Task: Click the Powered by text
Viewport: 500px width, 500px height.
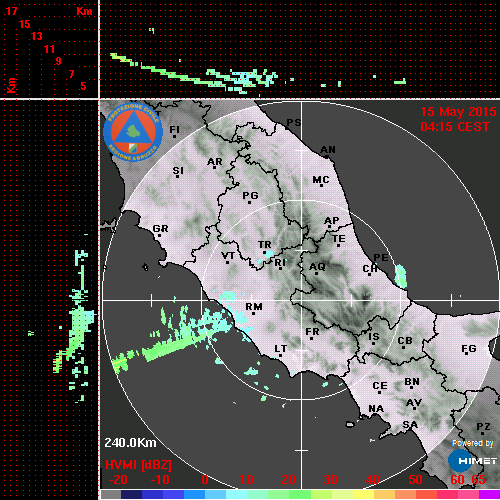Action: point(473,443)
